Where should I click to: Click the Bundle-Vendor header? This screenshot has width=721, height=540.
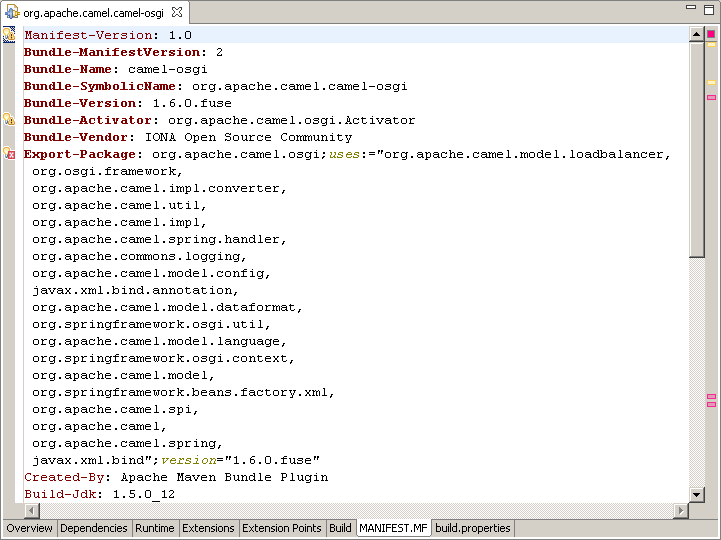tap(76, 137)
